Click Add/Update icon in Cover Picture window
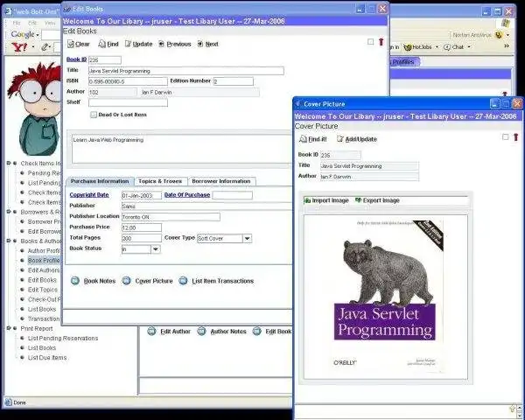The width and height of the screenshot is (525, 420). (x=340, y=138)
